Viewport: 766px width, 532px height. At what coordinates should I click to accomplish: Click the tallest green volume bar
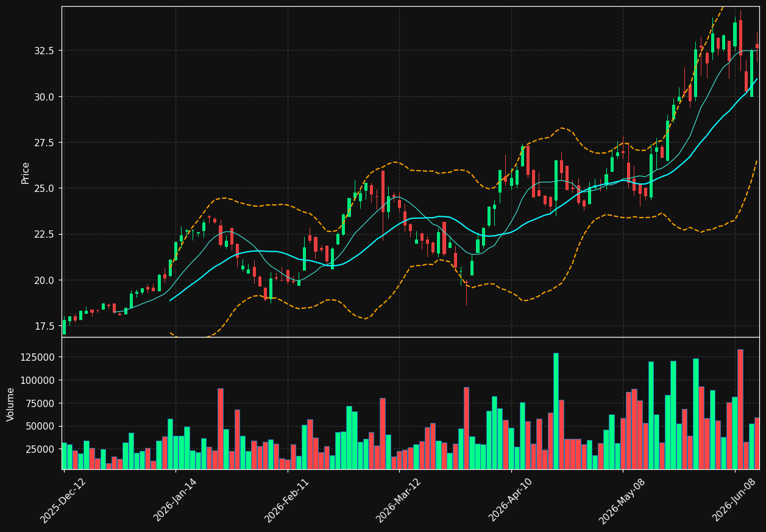[556, 411]
